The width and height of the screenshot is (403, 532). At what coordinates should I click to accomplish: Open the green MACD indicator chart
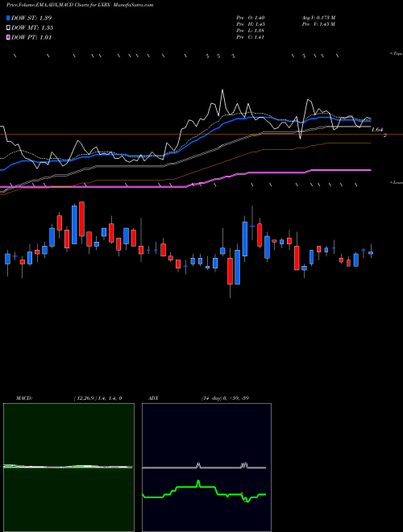[69, 468]
